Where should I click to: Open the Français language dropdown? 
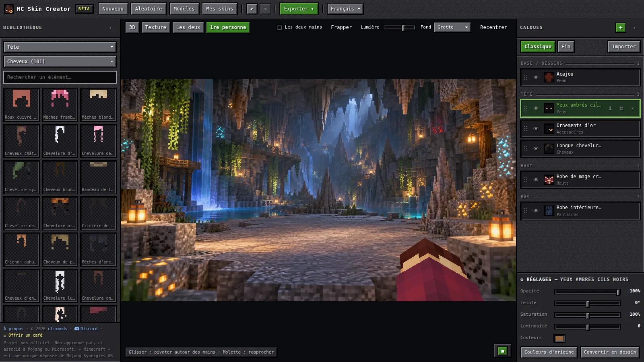pyautogui.click(x=345, y=9)
